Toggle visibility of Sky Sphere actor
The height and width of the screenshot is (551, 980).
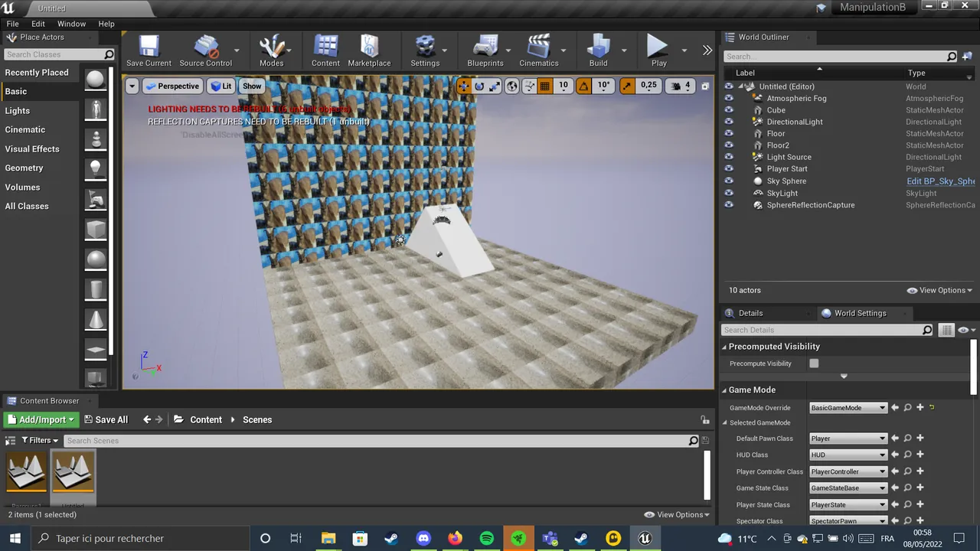tap(728, 181)
